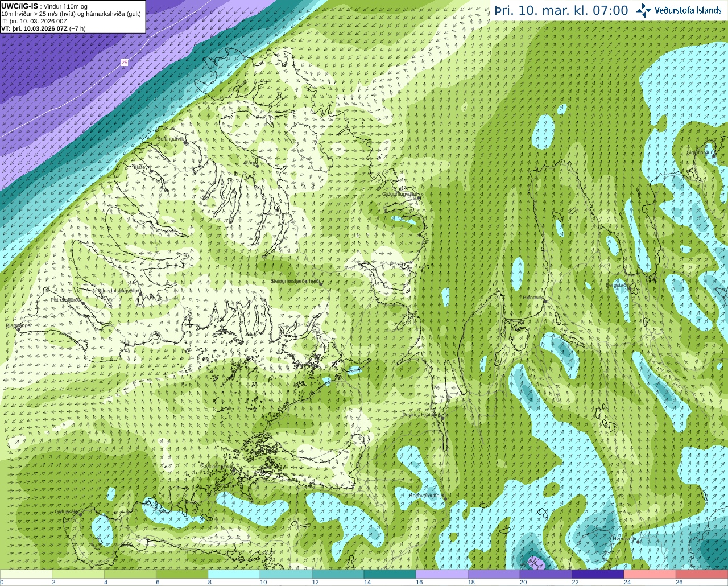Select the legend value '24'
This screenshot has height=586, width=728.
627,582
